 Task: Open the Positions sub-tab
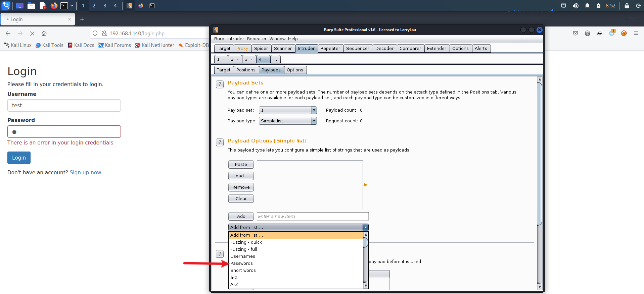[x=245, y=70]
